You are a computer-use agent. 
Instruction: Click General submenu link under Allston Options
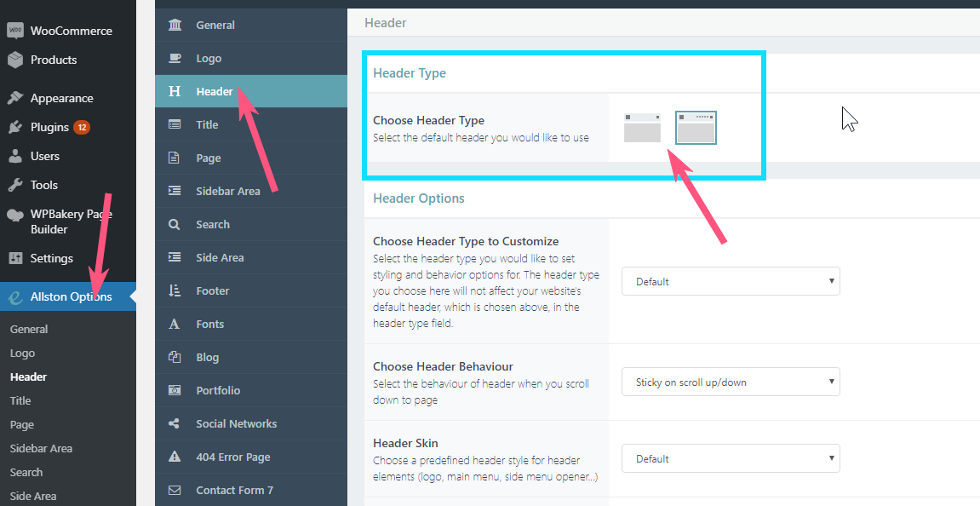(29, 329)
